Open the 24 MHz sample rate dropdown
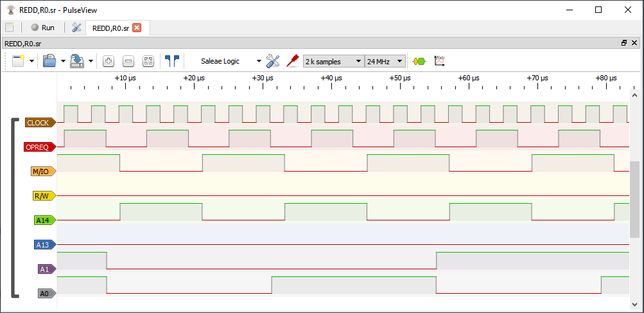 coord(385,61)
